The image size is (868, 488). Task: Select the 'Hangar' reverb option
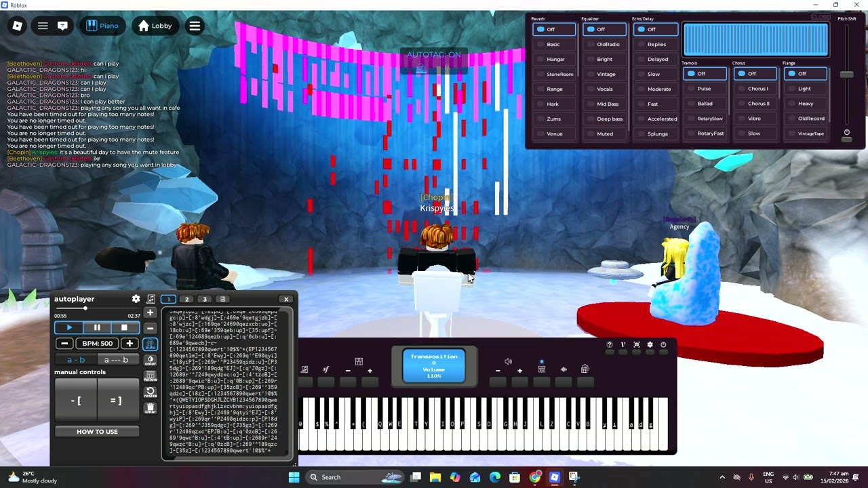pos(554,59)
